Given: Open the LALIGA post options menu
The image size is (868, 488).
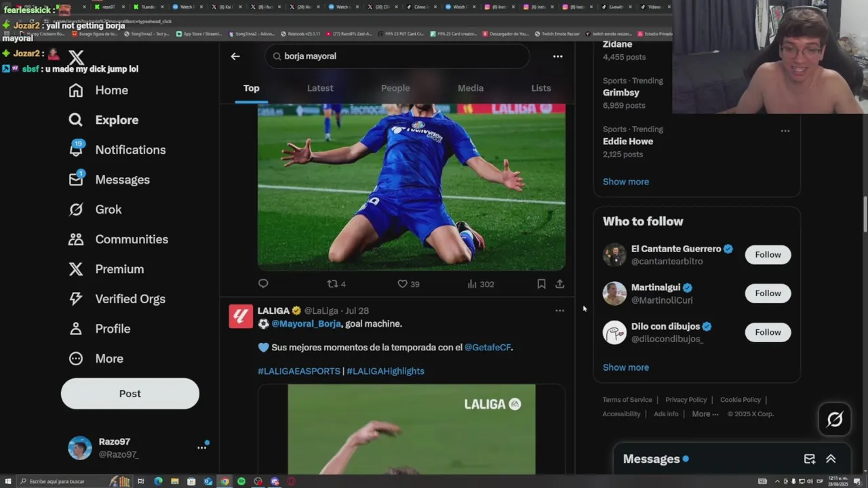Looking at the screenshot, I should [559, 310].
